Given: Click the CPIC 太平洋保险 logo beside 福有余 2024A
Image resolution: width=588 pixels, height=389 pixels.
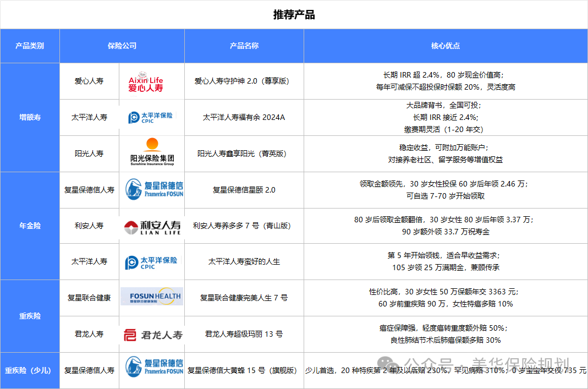Looking at the screenshot, I should [x=151, y=117].
